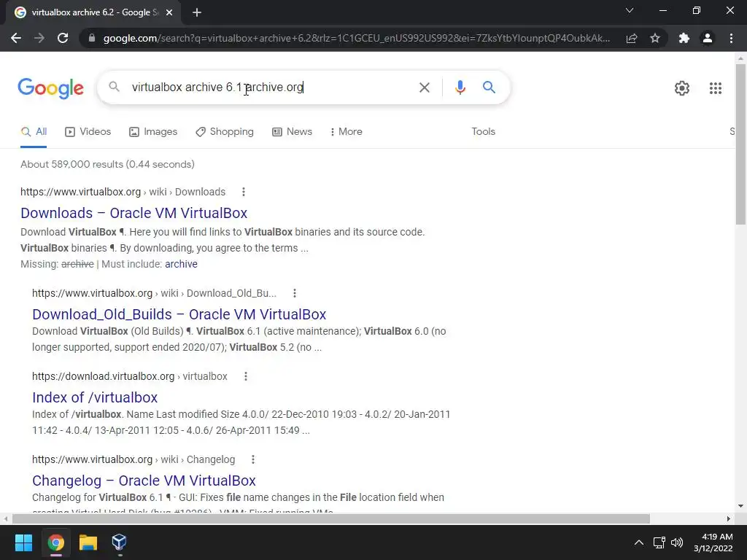Reload the page

click(x=63, y=38)
